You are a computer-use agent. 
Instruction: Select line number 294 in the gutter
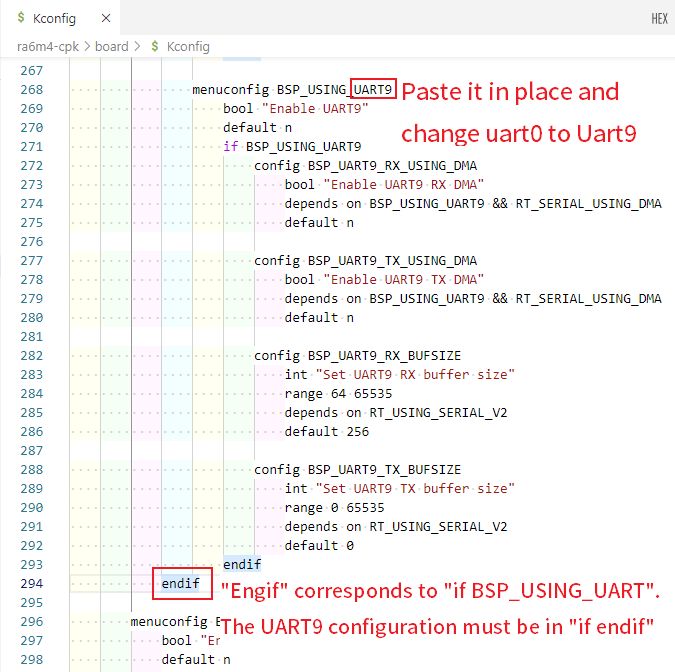pyautogui.click(x=33, y=584)
